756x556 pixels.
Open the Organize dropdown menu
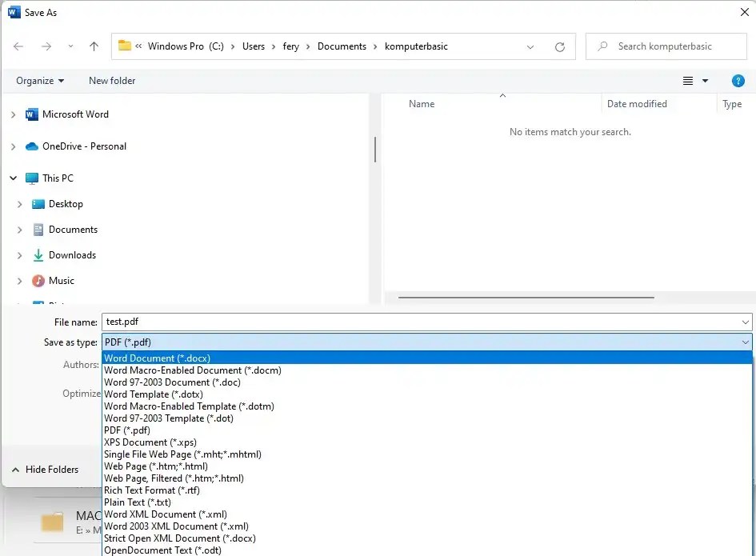coord(39,81)
